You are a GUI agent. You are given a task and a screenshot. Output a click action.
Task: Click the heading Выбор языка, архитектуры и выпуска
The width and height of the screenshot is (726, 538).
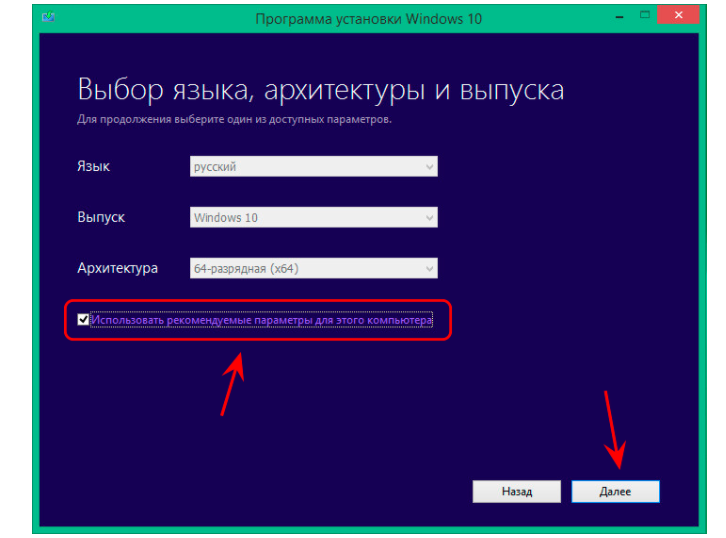320,90
